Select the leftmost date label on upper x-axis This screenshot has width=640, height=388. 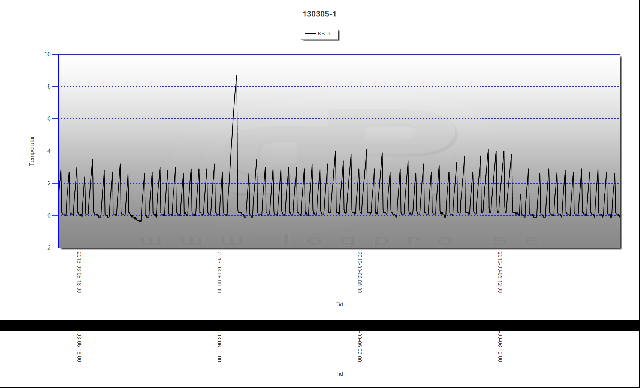[x=79, y=272]
